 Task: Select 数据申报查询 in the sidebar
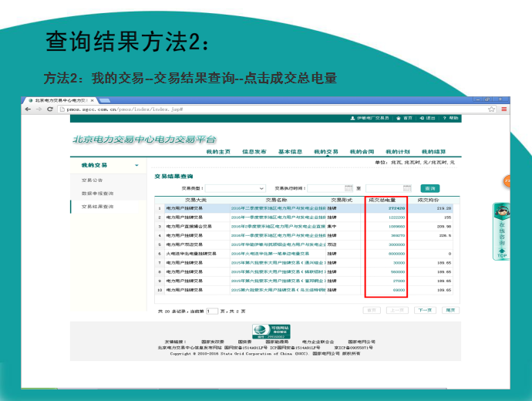coord(97,194)
